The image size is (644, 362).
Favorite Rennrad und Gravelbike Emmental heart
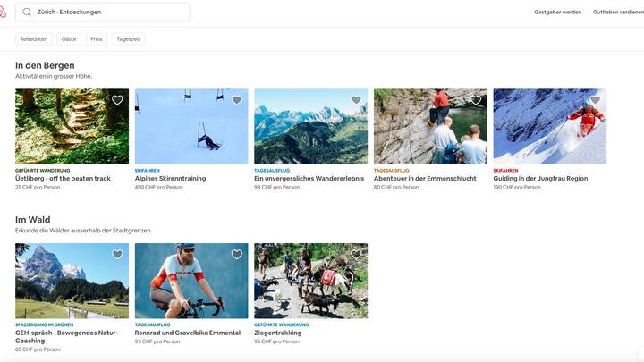[x=236, y=254]
